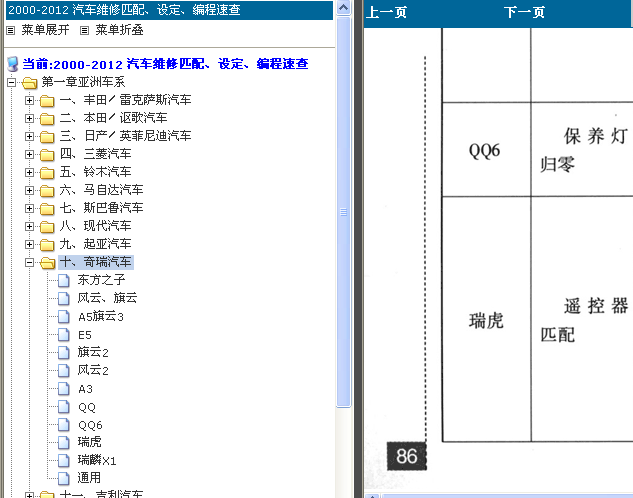
Task: Click the folder icon of 起亚汽车
Action: click(47, 245)
